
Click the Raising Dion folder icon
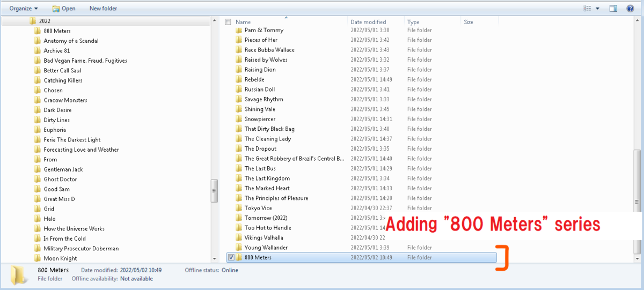click(x=239, y=70)
